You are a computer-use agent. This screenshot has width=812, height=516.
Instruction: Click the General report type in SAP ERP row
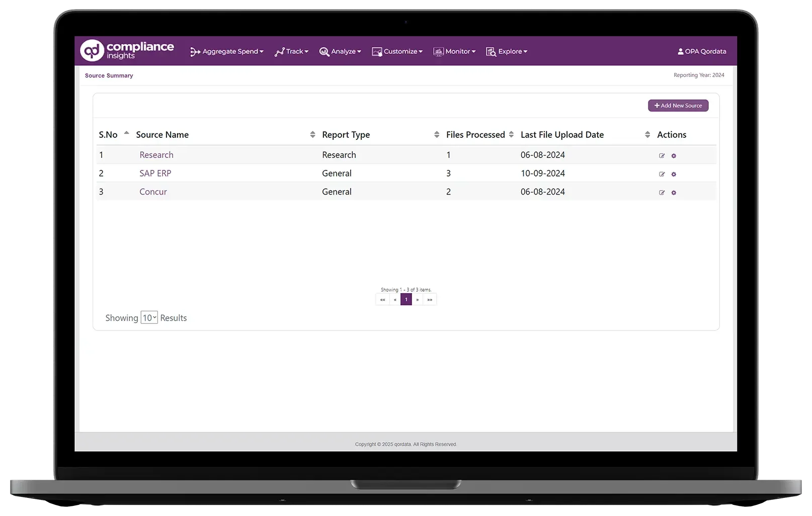(337, 174)
